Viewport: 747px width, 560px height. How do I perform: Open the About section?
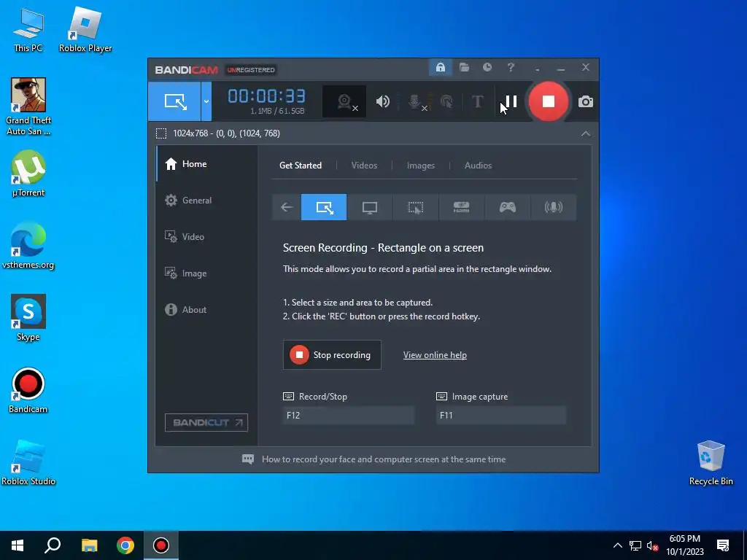coord(206,309)
